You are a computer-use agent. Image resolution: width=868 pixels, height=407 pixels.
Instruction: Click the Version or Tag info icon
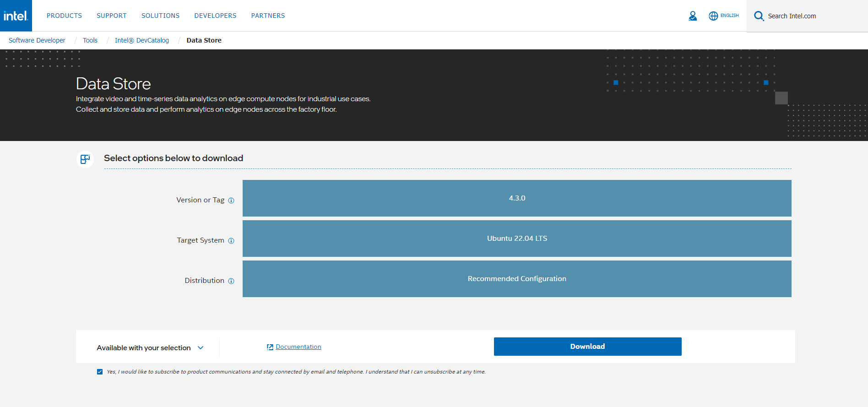pos(231,201)
